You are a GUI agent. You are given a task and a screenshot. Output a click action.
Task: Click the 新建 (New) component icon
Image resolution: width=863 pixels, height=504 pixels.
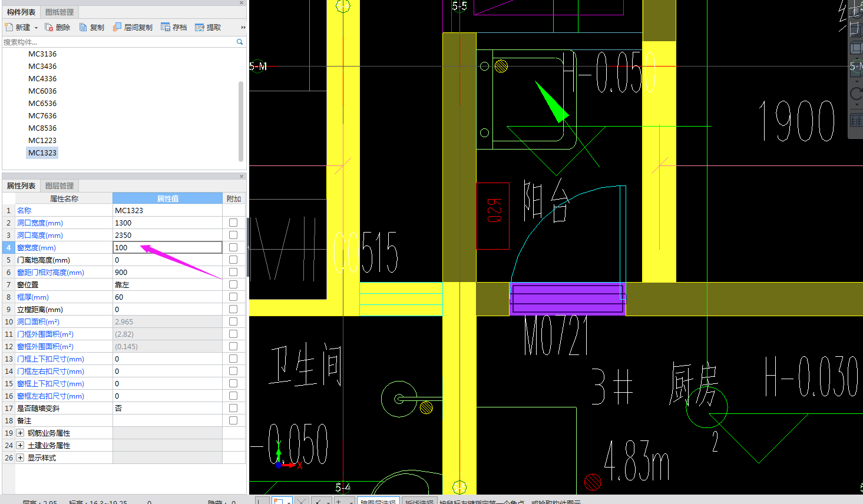click(x=9, y=27)
